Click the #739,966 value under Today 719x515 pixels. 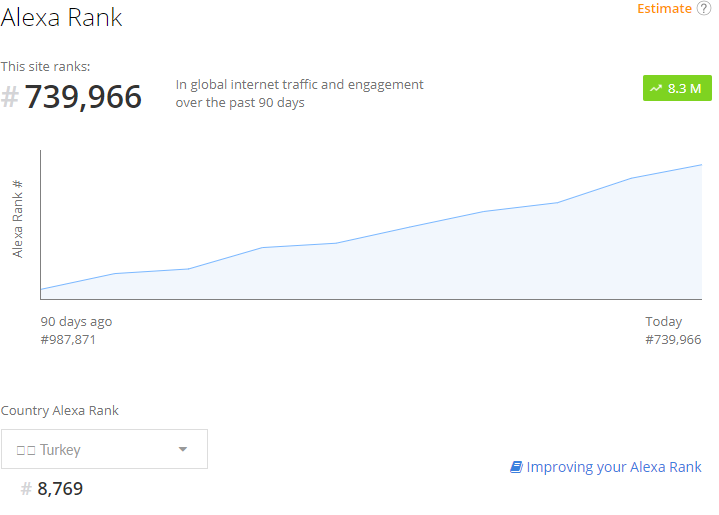[673, 340]
